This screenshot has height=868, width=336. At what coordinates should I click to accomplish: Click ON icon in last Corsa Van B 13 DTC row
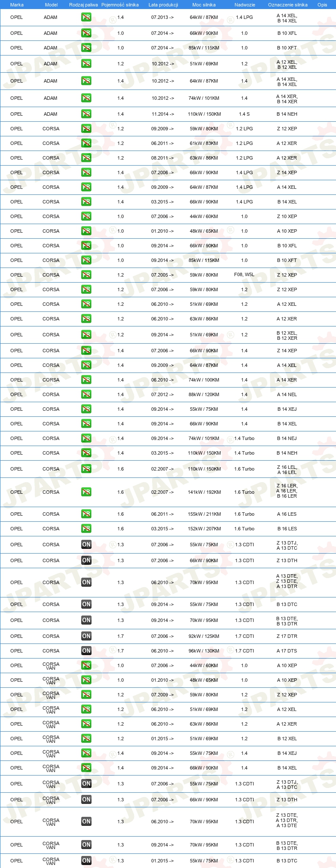86,861
